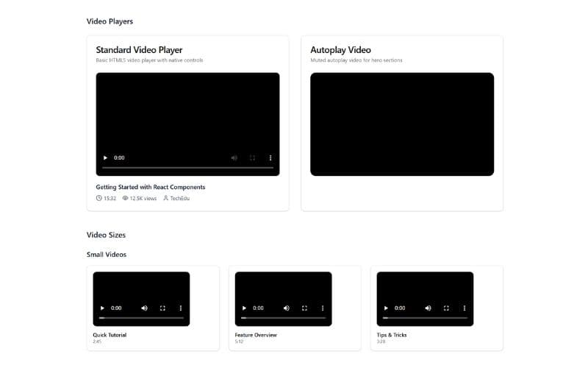This screenshot has height=368, width=588.
Task: Mute the Quick Tutorial video
Action: 144,308
